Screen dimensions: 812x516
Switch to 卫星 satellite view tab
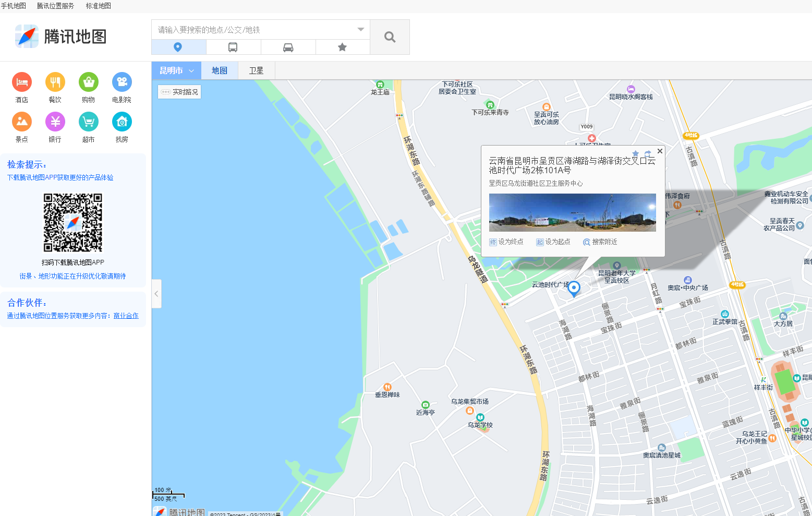pyautogui.click(x=257, y=70)
